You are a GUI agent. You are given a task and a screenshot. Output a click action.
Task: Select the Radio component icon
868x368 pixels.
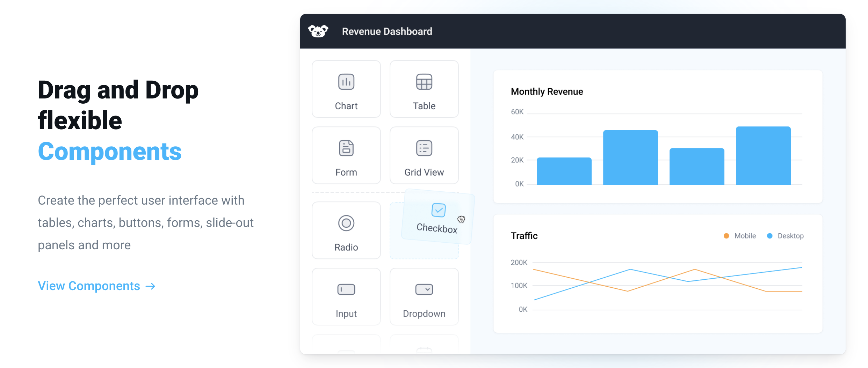(346, 223)
